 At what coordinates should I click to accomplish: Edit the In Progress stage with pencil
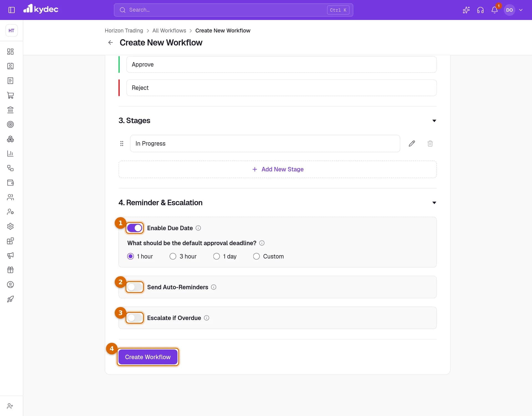click(x=412, y=143)
